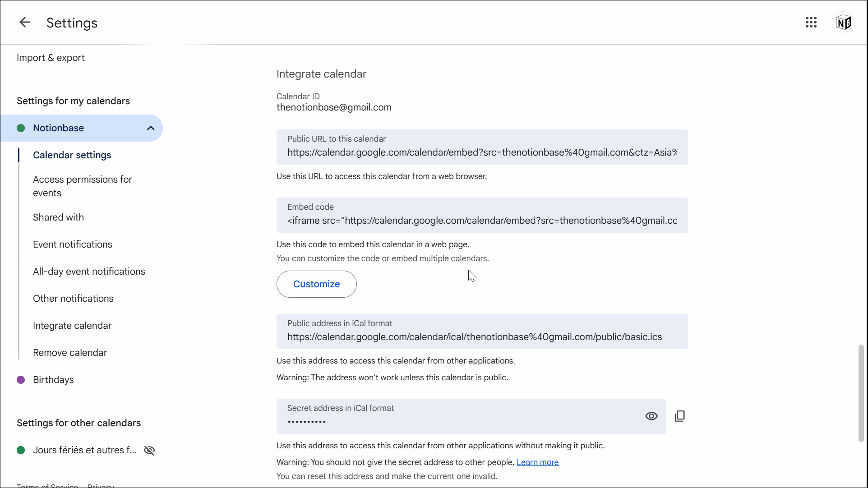Click the Calendar ID thenotionbase@gmail.com

click(334, 107)
